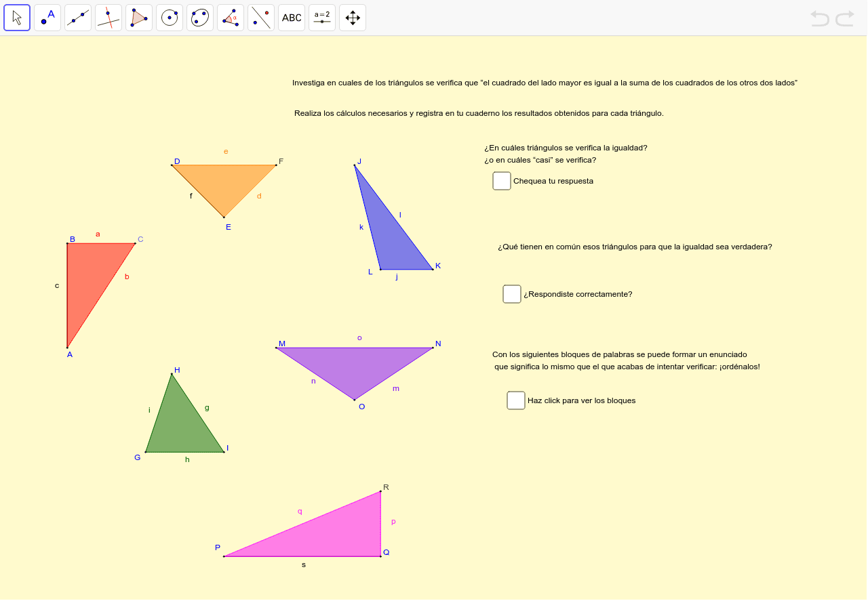
Task: Click vertex label D of orange triangle
Action: click(x=177, y=161)
